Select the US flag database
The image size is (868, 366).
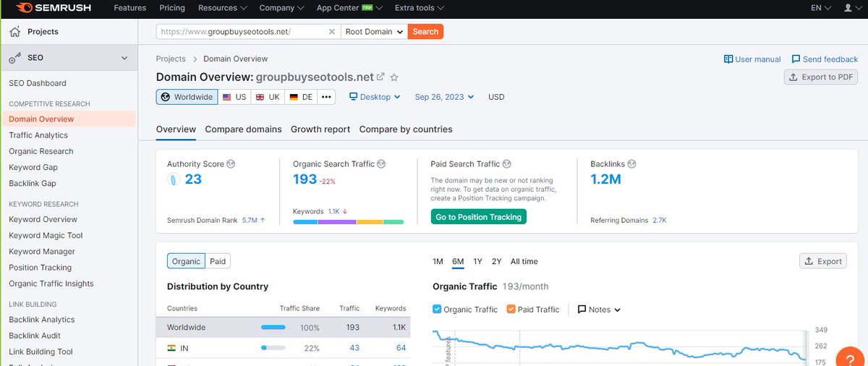234,97
